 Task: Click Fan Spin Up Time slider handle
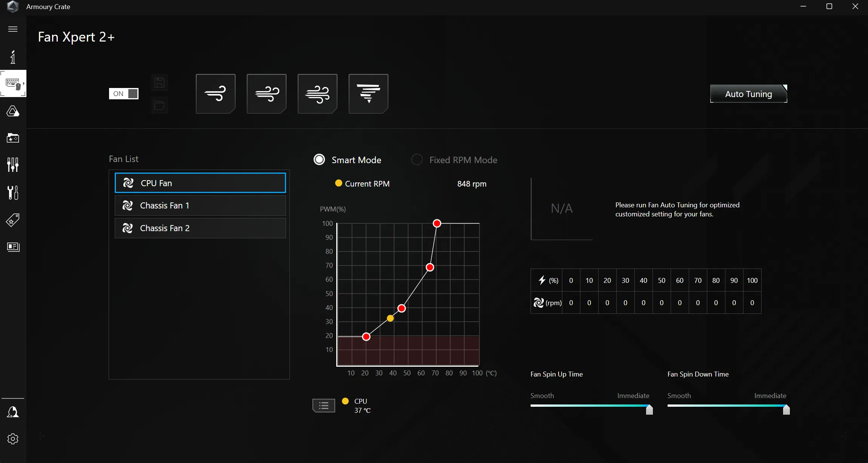(x=649, y=409)
